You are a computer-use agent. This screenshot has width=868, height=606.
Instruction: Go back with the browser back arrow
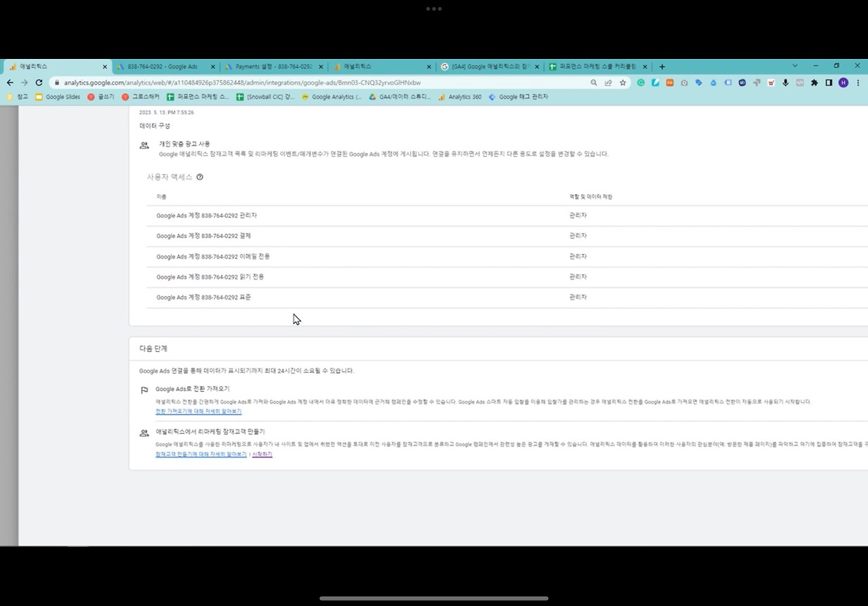[x=9, y=83]
